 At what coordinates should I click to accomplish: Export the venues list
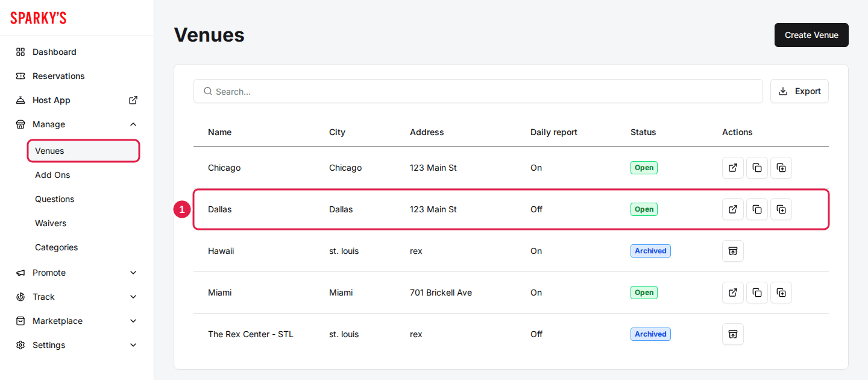(x=799, y=91)
